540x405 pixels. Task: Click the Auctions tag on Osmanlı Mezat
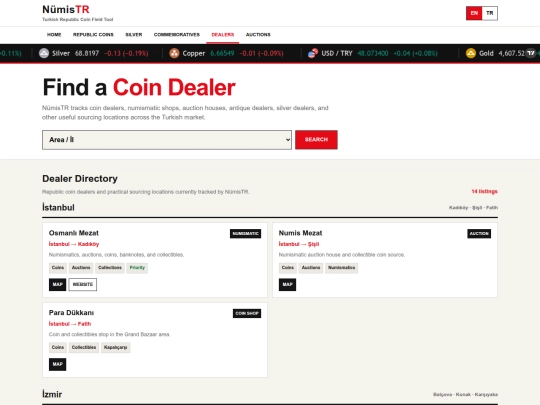[81, 268]
